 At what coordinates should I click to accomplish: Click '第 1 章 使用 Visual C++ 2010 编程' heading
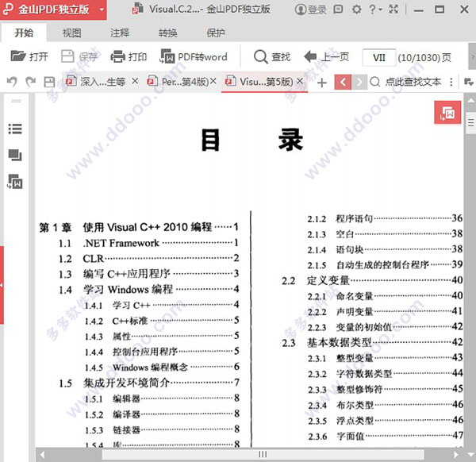coord(139,227)
